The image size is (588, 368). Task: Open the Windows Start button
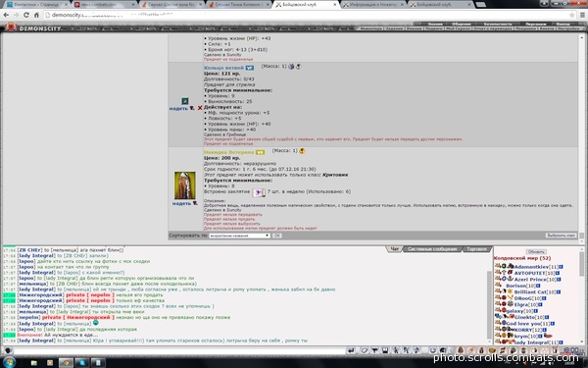[9, 362]
